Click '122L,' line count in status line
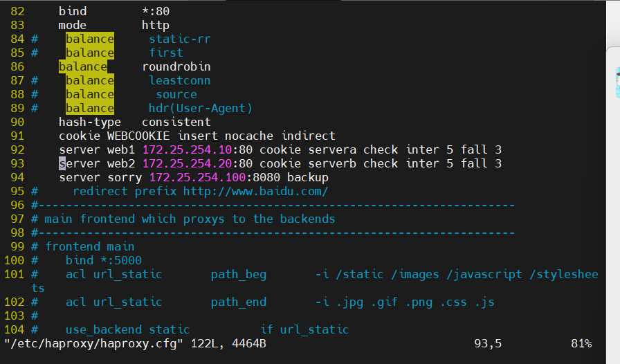 pyautogui.click(x=208, y=343)
